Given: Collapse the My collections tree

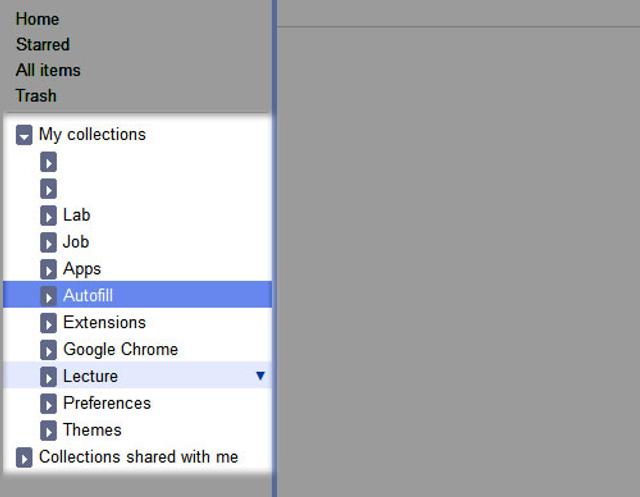Looking at the screenshot, I should tap(25, 135).
